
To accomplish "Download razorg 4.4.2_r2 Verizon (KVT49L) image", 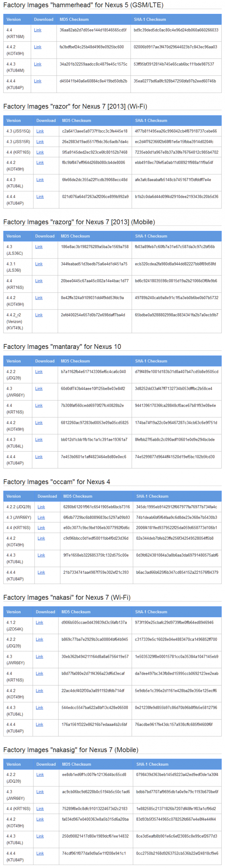I will (39, 315).
